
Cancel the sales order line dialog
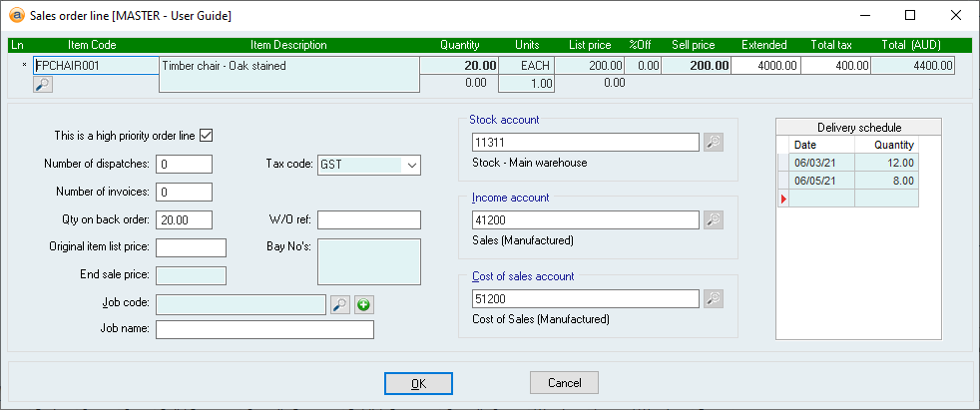[563, 383]
